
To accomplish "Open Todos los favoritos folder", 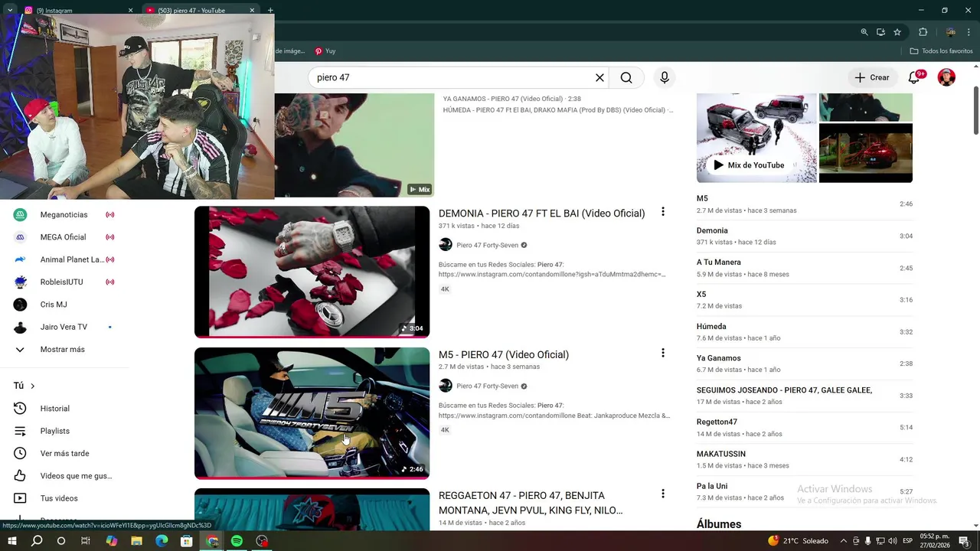I will [x=941, y=51].
